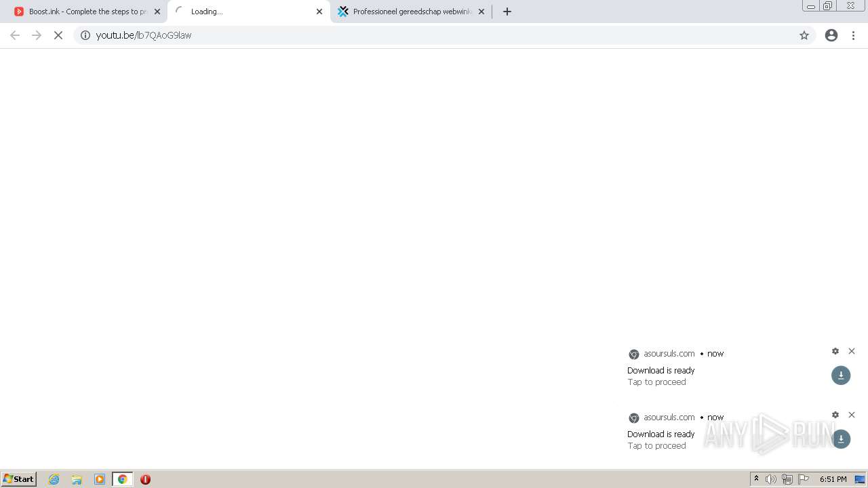The width and height of the screenshot is (868, 488).
Task: Launch Internet Explorer from taskbar
Action: pyautogui.click(x=54, y=479)
